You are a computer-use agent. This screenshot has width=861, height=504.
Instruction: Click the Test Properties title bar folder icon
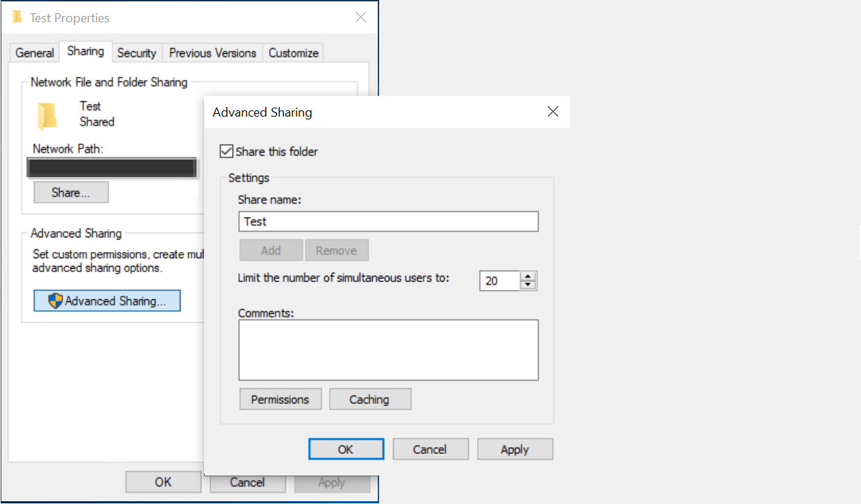[x=17, y=17]
